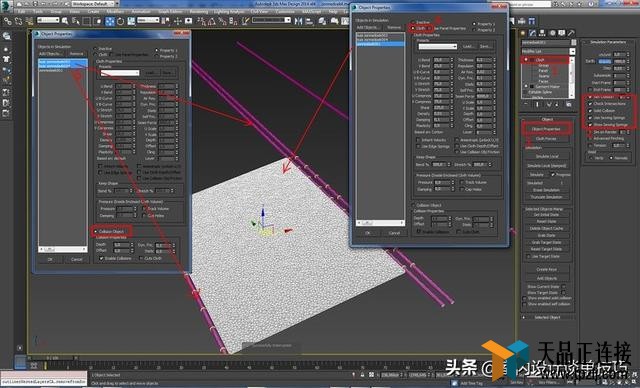This screenshot has width=640, height=388.
Task: Click the Object Properties button
Action: click(x=546, y=129)
